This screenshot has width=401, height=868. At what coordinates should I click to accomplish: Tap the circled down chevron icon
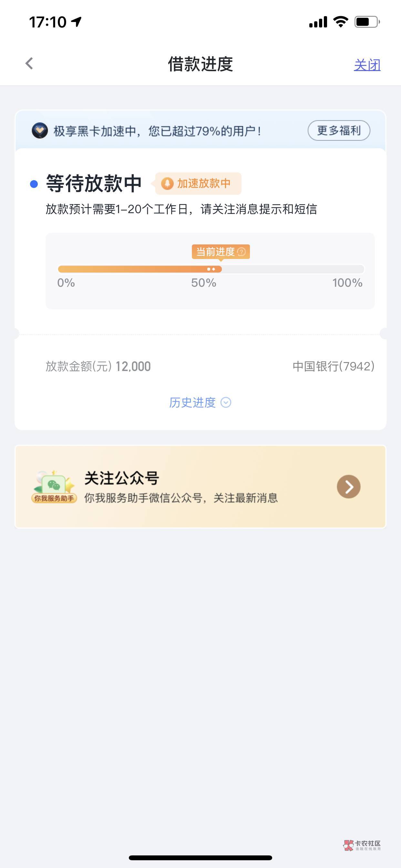click(x=226, y=402)
